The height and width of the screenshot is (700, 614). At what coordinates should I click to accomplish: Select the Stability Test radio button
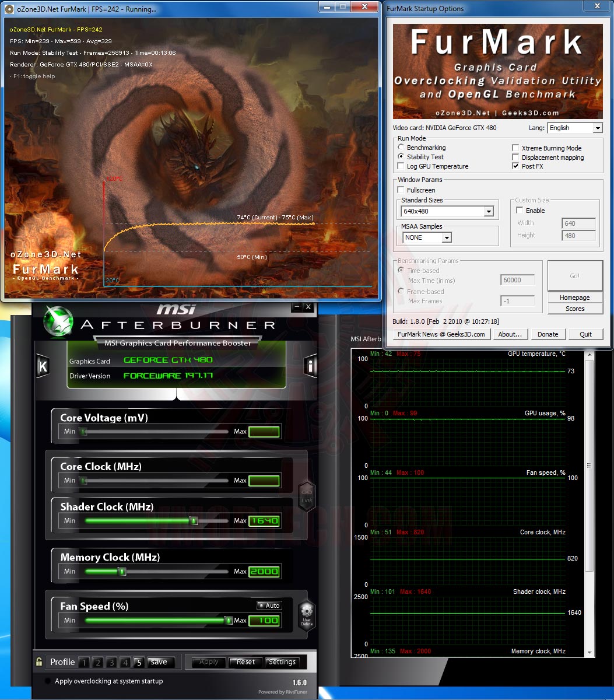point(401,157)
